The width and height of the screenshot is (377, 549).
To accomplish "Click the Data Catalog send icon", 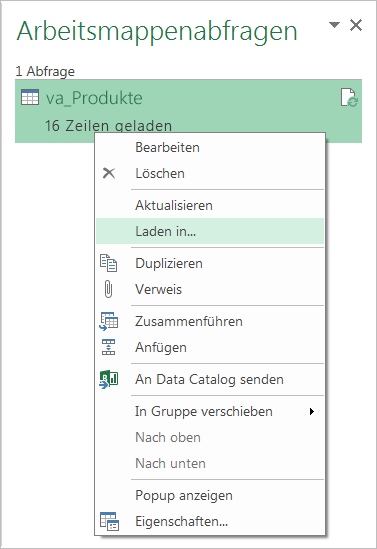I will coord(109,380).
